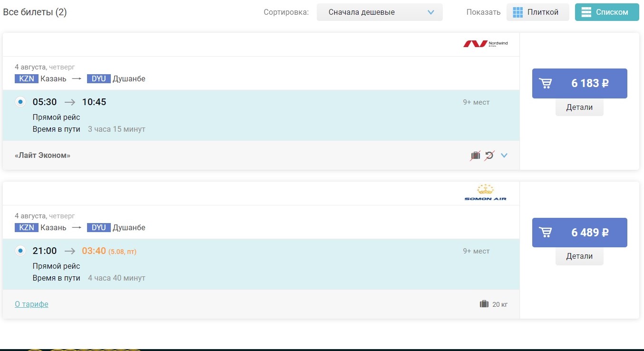The height and width of the screenshot is (351, 644).
Task: Click the Лайт Эконом fare name
Action: (42, 156)
